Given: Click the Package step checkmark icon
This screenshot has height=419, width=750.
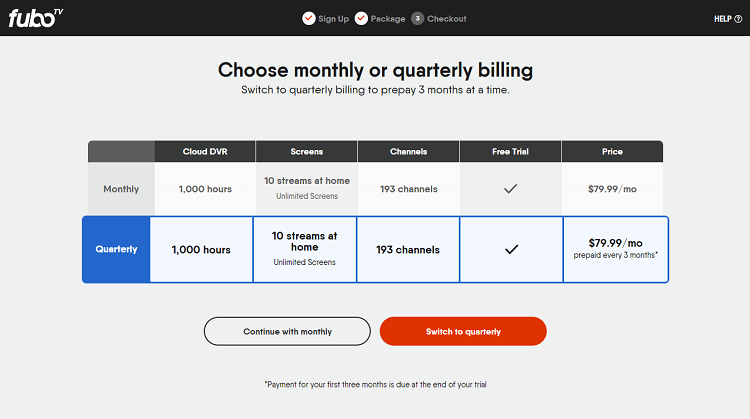Looking at the screenshot, I should click(x=361, y=19).
